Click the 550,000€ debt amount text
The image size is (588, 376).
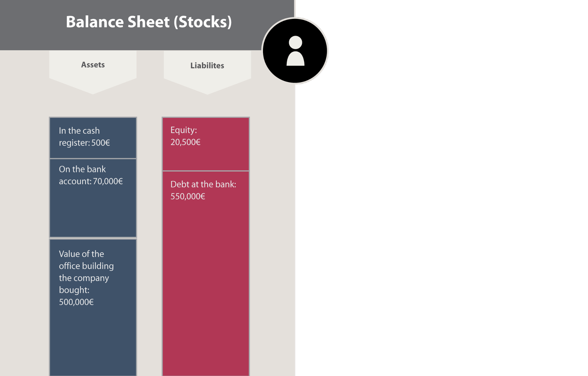pos(188,197)
